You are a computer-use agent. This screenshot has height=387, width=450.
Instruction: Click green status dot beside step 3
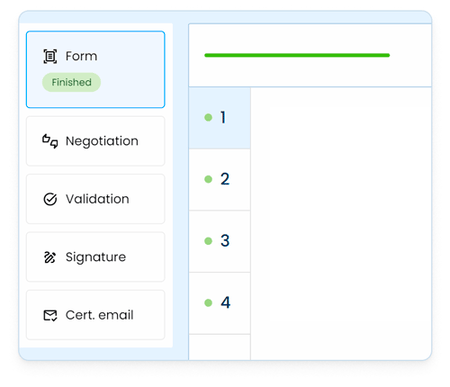(x=208, y=241)
